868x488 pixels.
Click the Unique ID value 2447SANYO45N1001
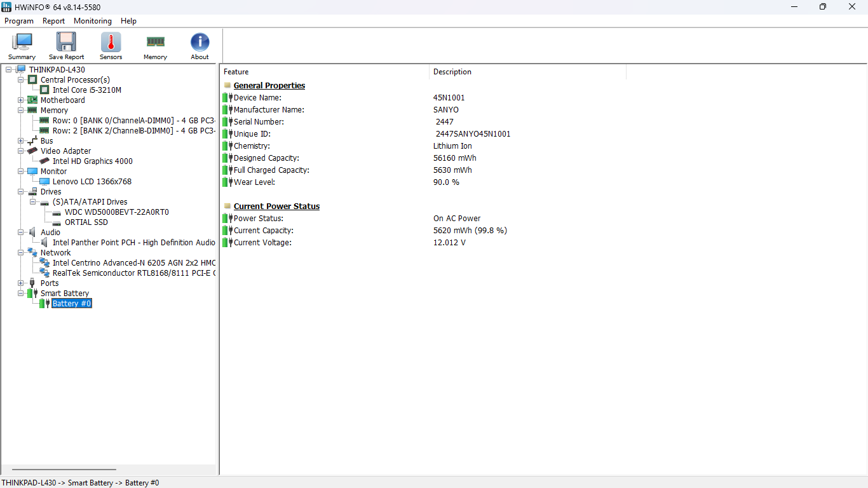click(473, 133)
